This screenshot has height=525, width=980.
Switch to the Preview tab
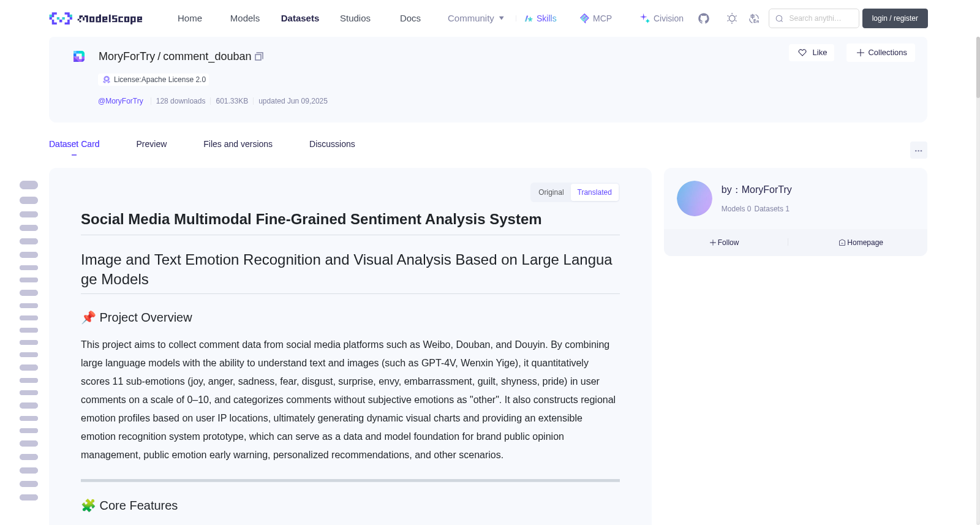[151, 144]
